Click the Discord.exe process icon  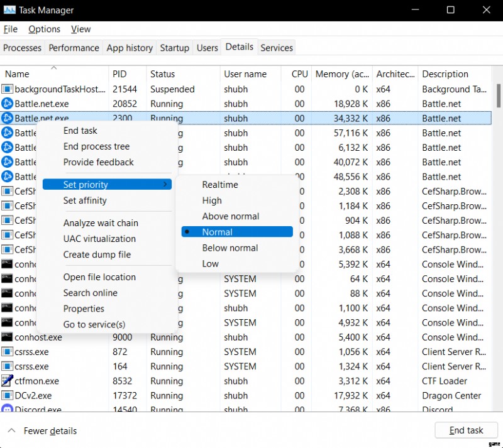click(7, 408)
